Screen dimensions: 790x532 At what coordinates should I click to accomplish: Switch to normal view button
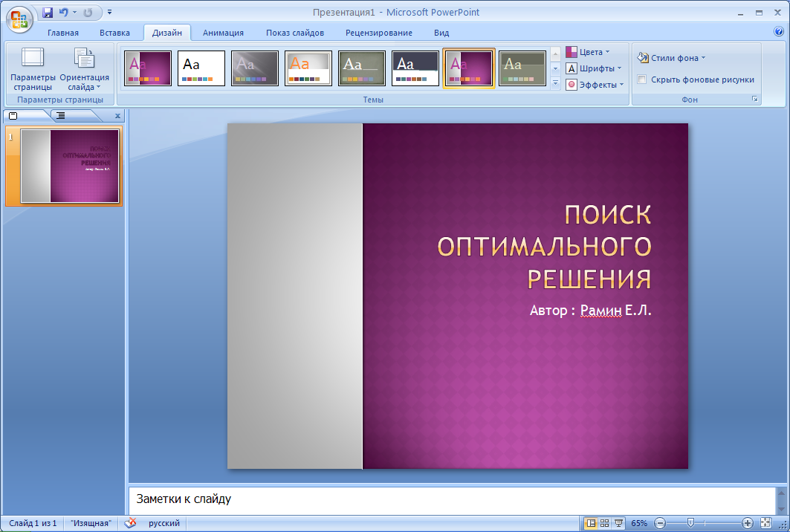click(x=591, y=523)
